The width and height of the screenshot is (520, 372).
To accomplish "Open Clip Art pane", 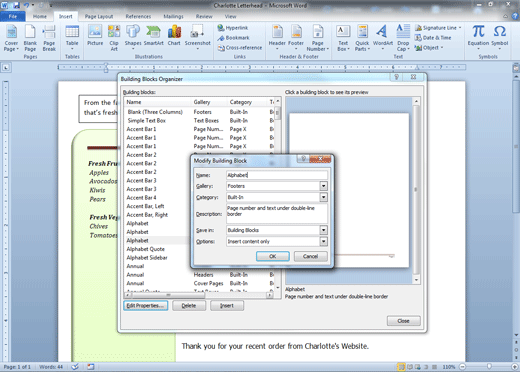I will click(x=114, y=38).
